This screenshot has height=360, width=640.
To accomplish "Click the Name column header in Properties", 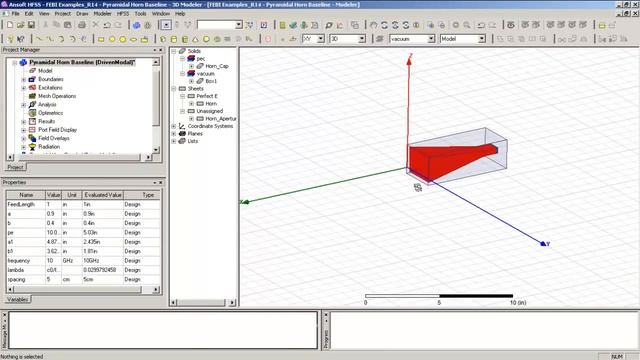I will (26, 195).
